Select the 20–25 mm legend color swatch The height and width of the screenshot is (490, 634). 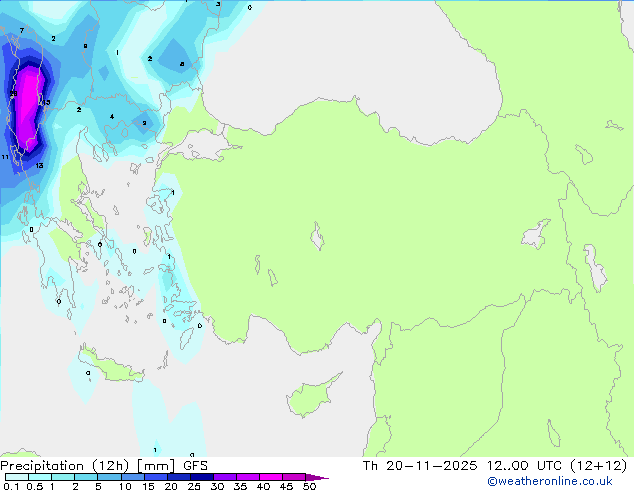coord(179,477)
